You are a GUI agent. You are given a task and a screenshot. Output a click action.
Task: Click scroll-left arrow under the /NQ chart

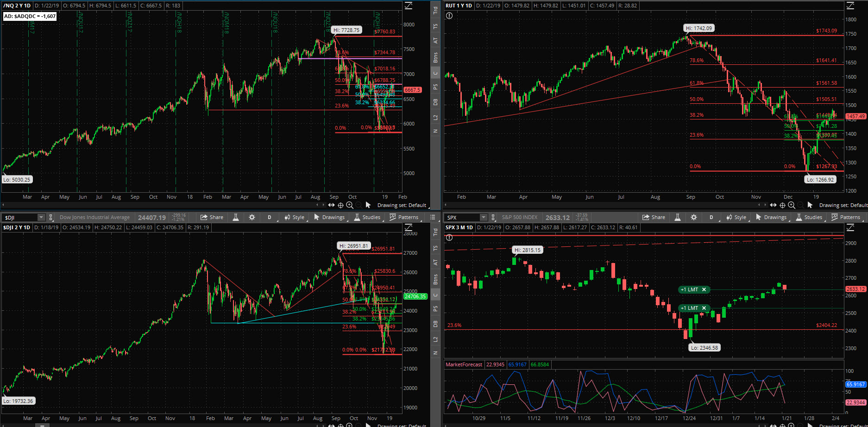pyautogui.click(x=317, y=205)
